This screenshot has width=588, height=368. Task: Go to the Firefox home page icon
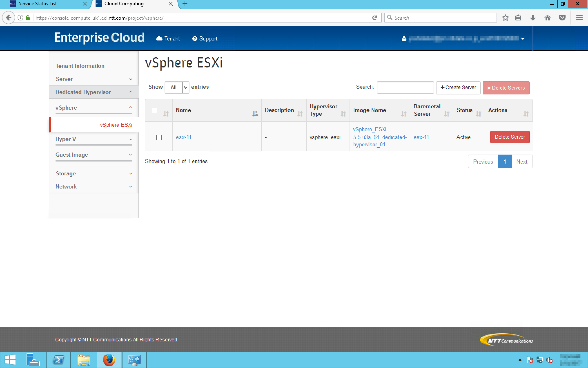[547, 18]
